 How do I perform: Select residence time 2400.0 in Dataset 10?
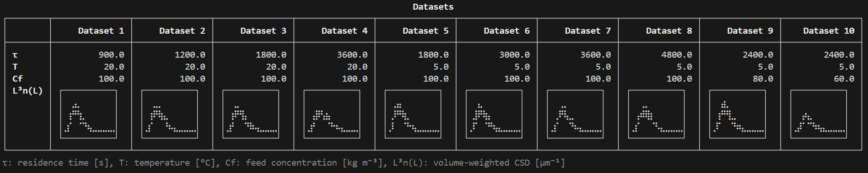[x=839, y=55]
